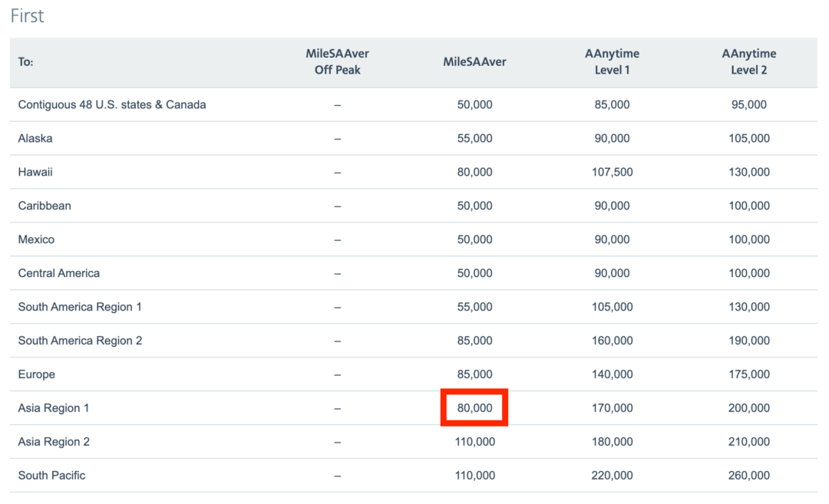
Task: Click Mexico MileSAAver value 50,000
Action: pos(474,240)
